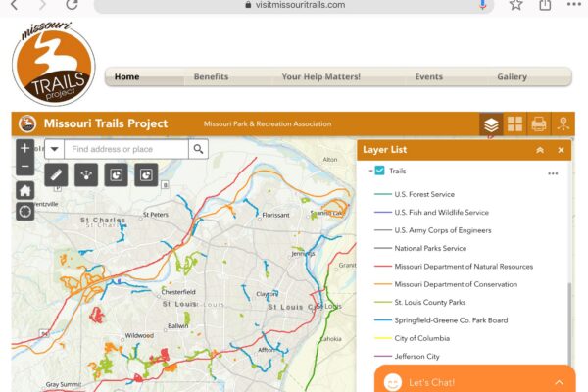588x392 pixels.
Task: Open browser more options menu
Action: pos(574,5)
